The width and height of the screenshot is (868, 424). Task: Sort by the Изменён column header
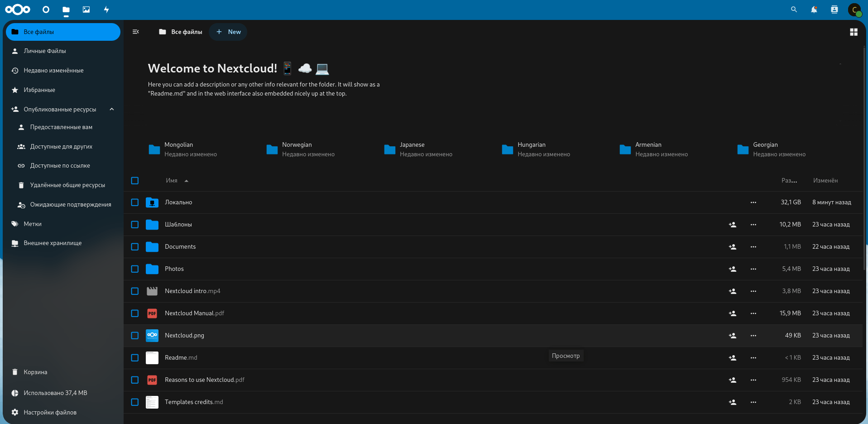[825, 181]
